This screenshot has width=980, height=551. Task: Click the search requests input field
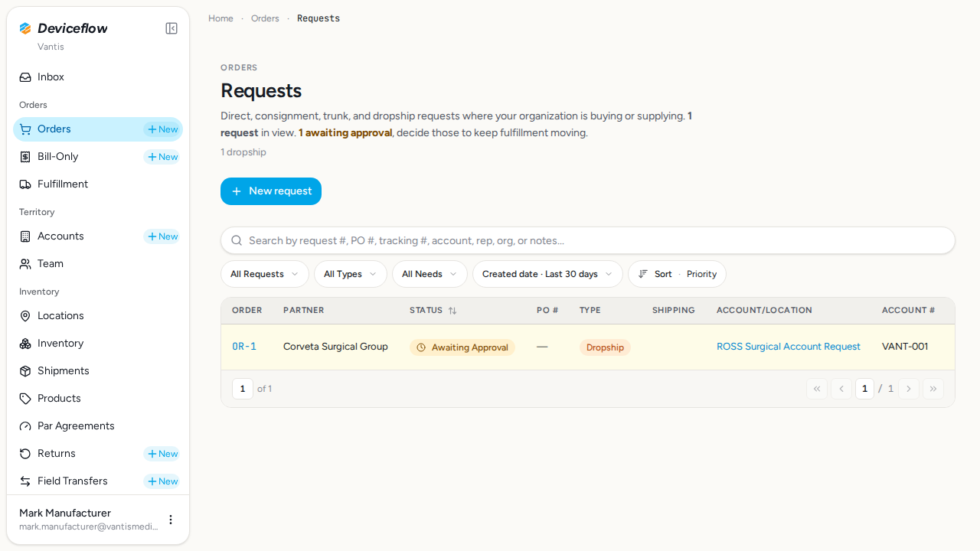point(588,240)
